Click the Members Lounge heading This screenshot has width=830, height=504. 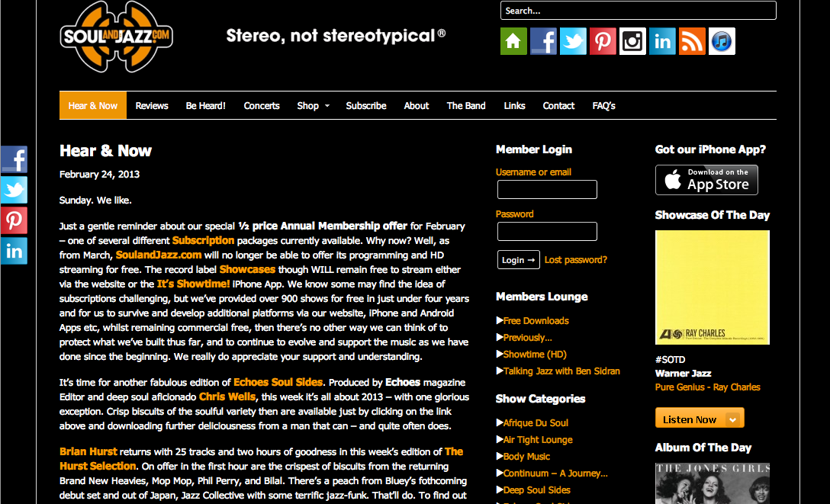point(542,297)
